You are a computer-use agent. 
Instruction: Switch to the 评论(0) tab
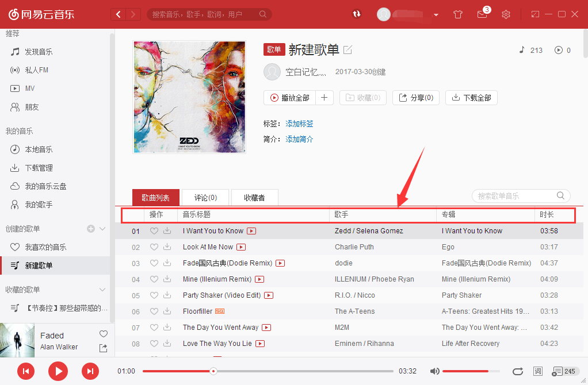coord(205,197)
